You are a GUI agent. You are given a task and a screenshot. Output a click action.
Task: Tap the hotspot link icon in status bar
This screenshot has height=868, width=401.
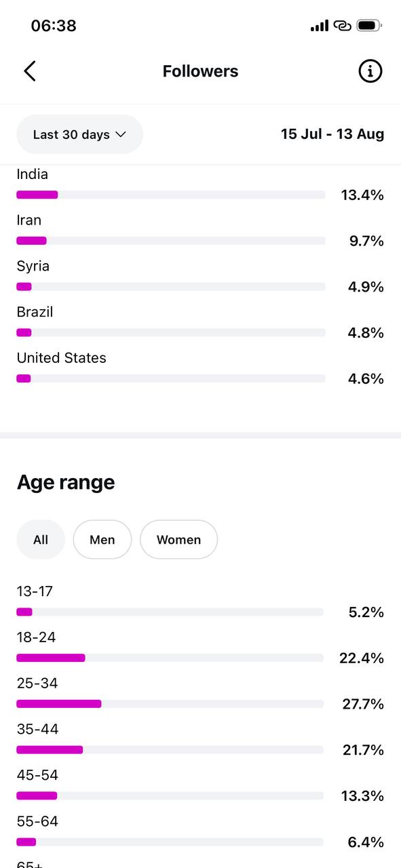(342, 26)
